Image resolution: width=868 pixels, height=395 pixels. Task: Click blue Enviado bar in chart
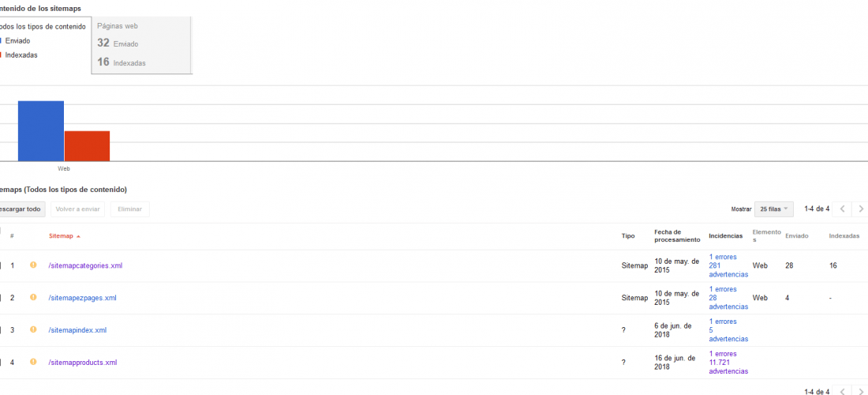pos(41,130)
